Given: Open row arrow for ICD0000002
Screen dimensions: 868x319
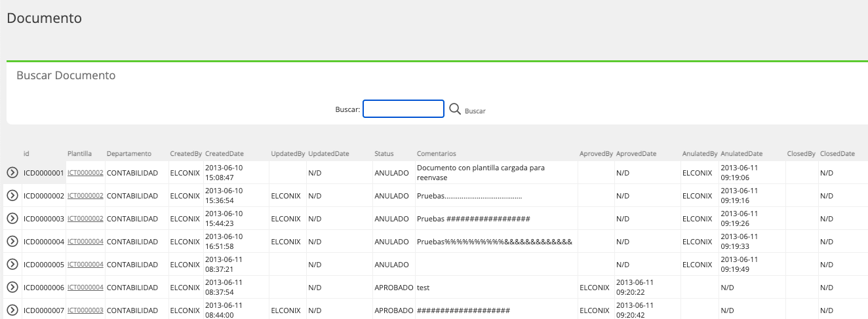Looking at the screenshot, I should pos(12,196).
